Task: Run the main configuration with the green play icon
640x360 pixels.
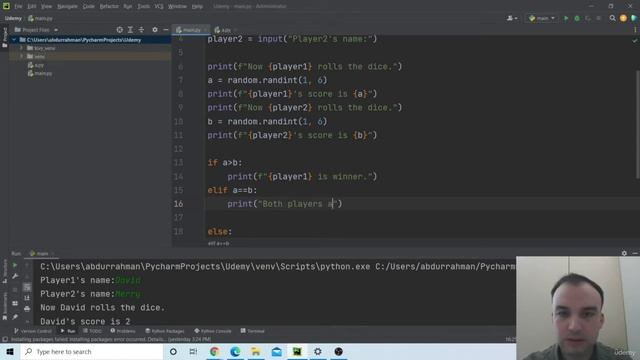Action: click(x=566, y=18)
